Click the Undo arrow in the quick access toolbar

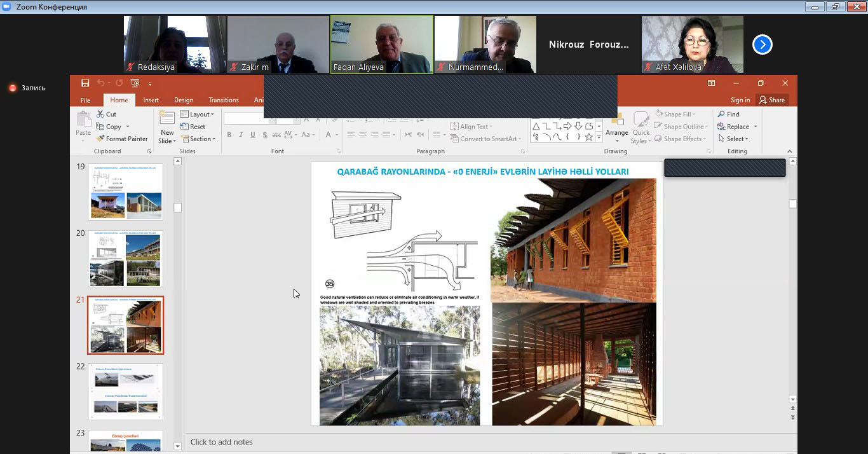click(100, 83)
